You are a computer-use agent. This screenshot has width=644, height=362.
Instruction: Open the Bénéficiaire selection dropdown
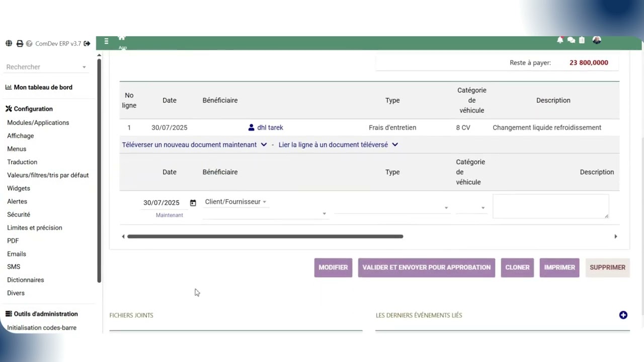265,214
